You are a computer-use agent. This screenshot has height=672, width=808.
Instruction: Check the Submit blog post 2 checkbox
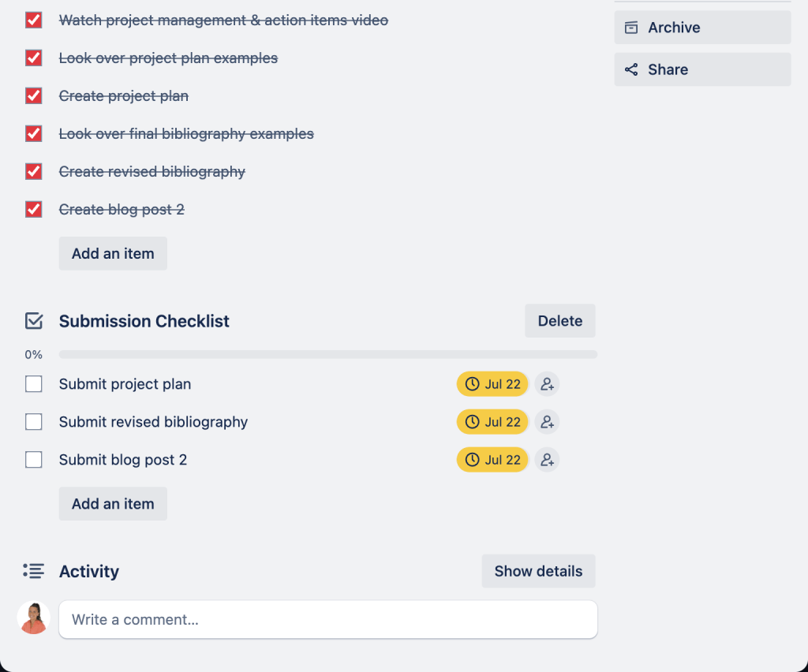[x=34, y=460]
